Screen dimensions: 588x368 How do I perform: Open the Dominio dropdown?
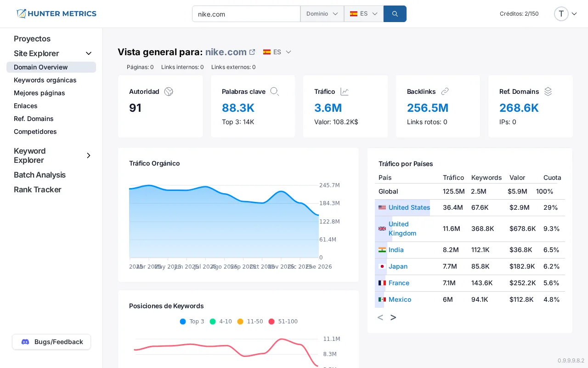tap(322, 14)
